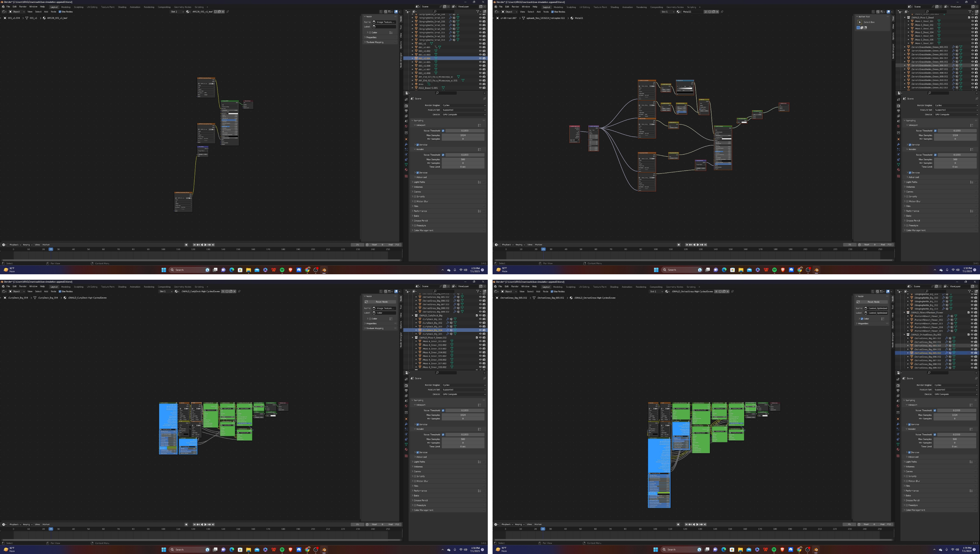The height and width of the screenshot is (554, 980).
Task: Click the .GWALD_CurlyDock High Cycles/Eevee material name field
Action: [x=200, y=292]
